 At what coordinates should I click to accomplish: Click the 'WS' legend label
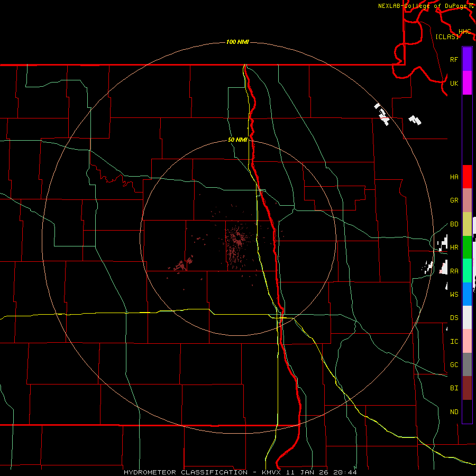pos(454,294)
